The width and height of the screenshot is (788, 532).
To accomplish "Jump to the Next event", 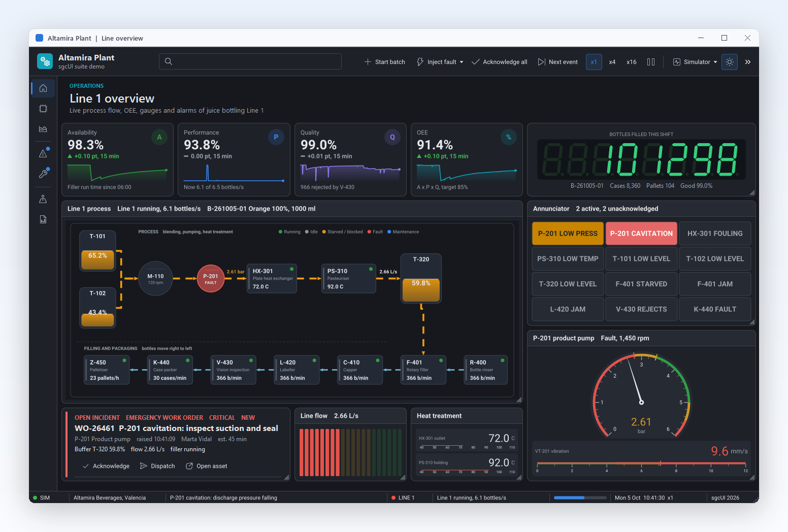I will [558, 62].
